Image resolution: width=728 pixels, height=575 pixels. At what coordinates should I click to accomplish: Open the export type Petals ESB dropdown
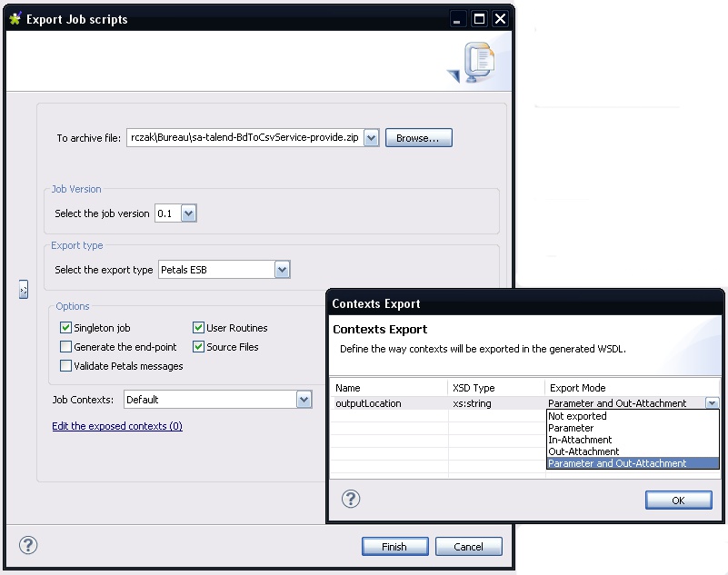282,270
